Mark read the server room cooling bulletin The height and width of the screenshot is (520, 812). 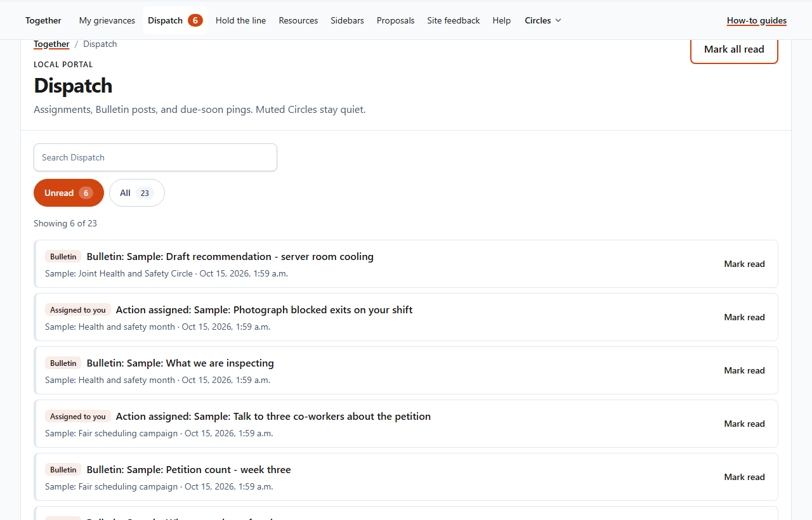744,264
